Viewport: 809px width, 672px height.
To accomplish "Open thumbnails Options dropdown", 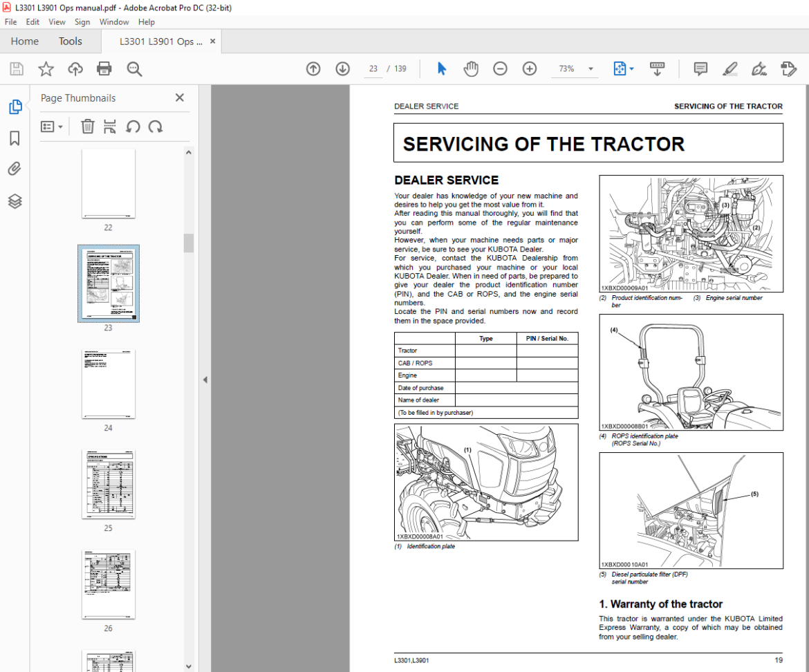I will [52, 127].
